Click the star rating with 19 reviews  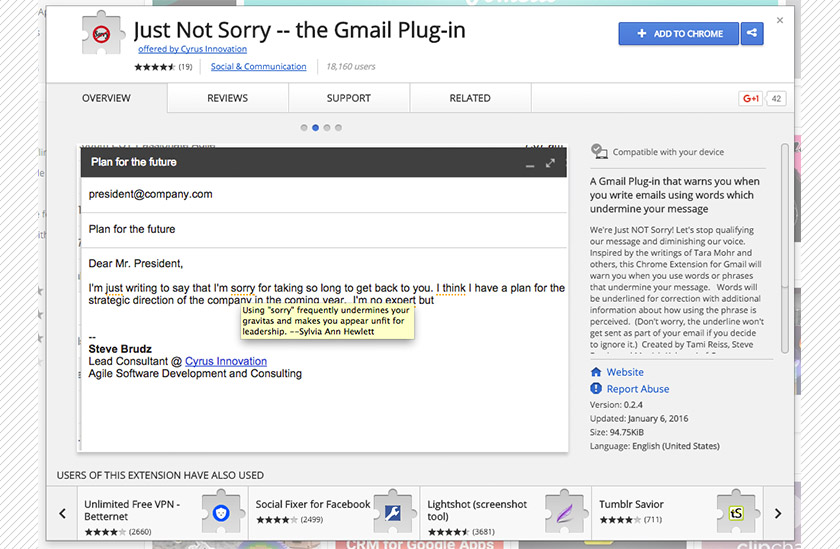[x=163, y=66]
